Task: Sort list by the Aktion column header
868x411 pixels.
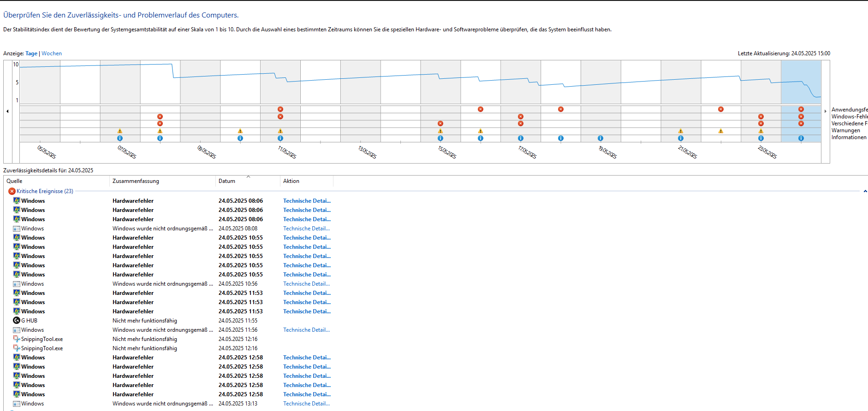Action: point(307,181)
